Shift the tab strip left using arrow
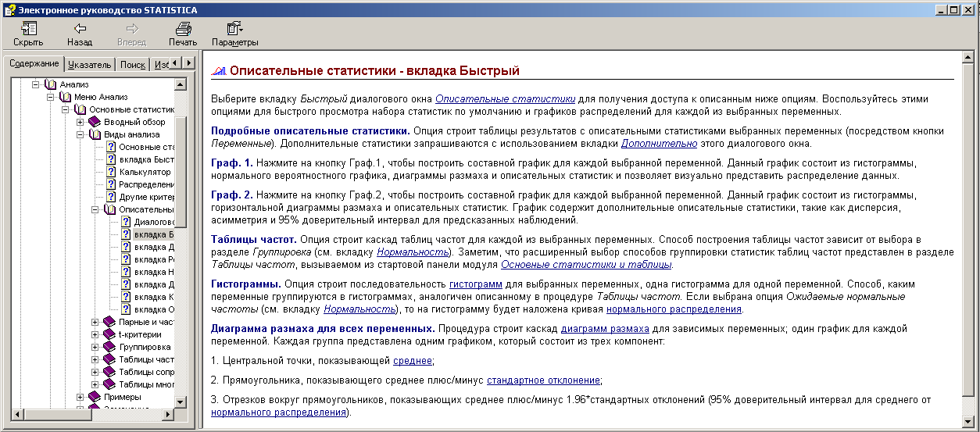This screenshot has height=432, width=980. pyautogui.click(x=177, y=62)
